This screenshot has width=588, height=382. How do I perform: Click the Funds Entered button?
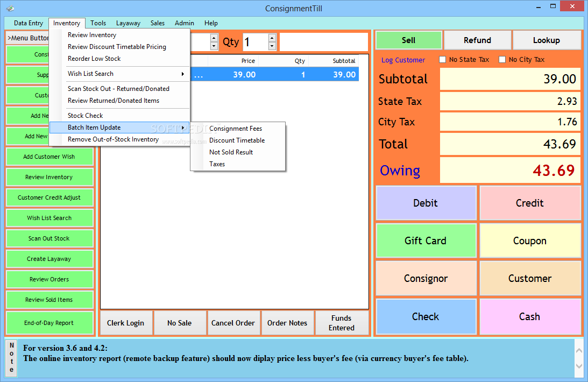click(342, 323)
